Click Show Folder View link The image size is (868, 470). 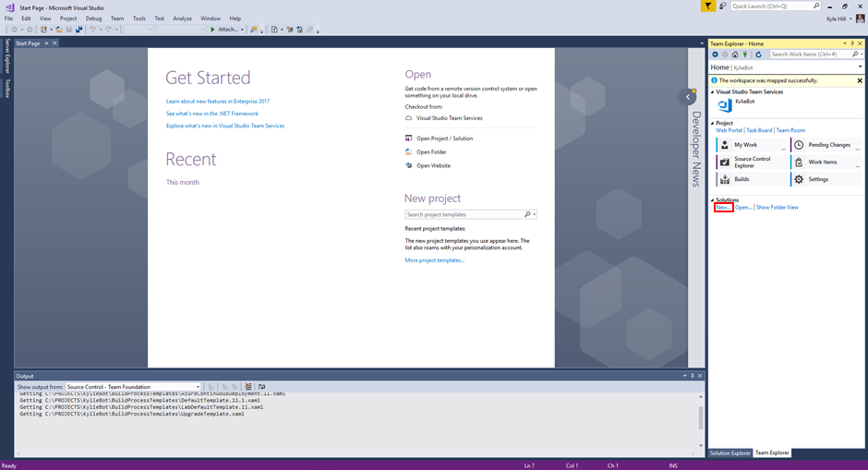click(778, 207)
